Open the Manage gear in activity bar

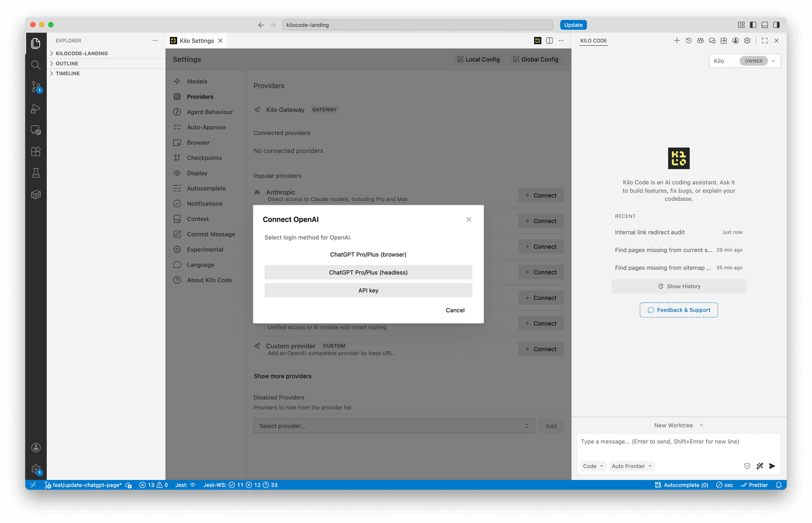(36, 469)
